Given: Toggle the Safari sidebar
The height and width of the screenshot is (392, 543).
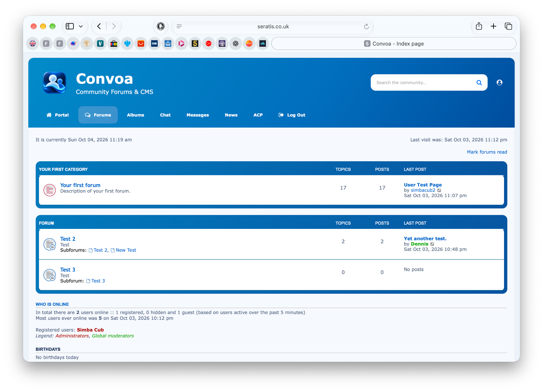Looking at the screenshot, I should pyautogui.click(x=70, y=26).
